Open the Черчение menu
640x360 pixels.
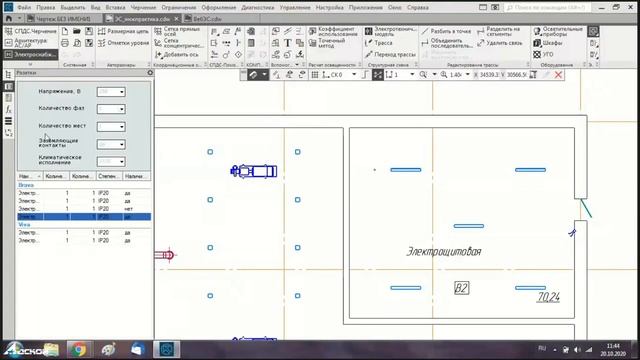point(143,7)
